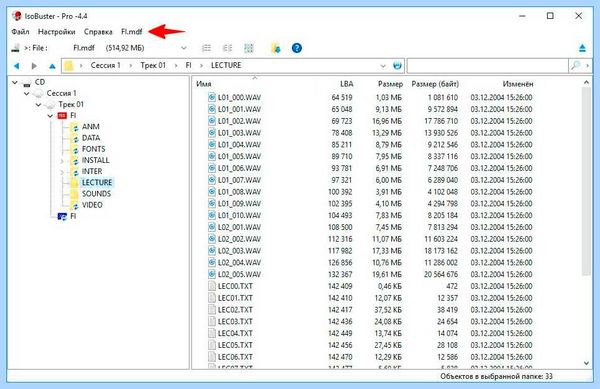Click the L01_000.WAV audio file icon
The height and width of the screenshot is (389, 600).
point(212,98)
